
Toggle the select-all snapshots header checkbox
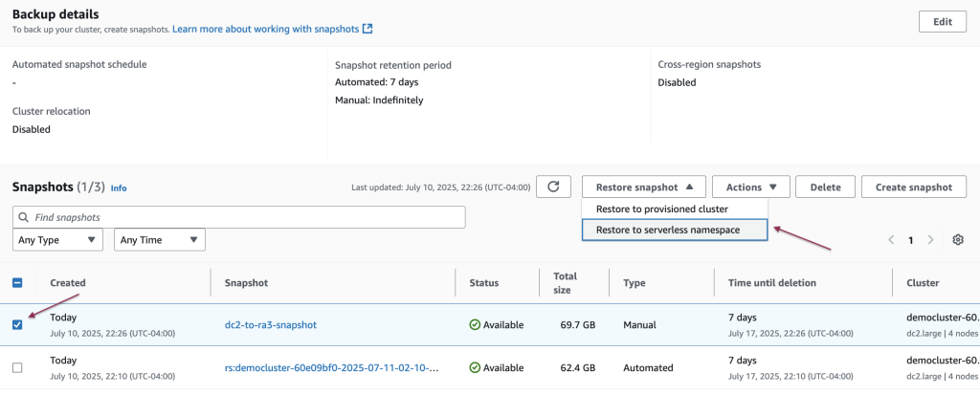[x=17, y=283]
